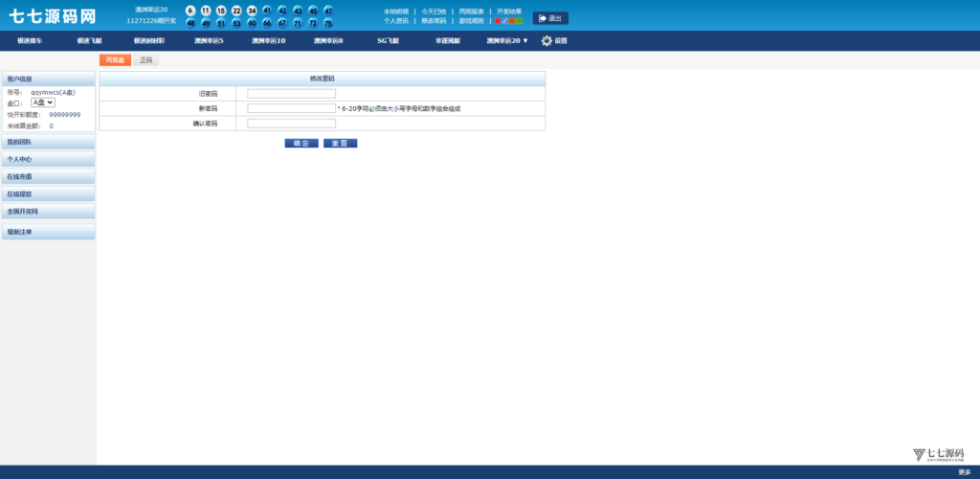Viewport: 980px width, 479px height.
Task: Expand the 我的团队 sidebar section
Action: tap(48, 142)
